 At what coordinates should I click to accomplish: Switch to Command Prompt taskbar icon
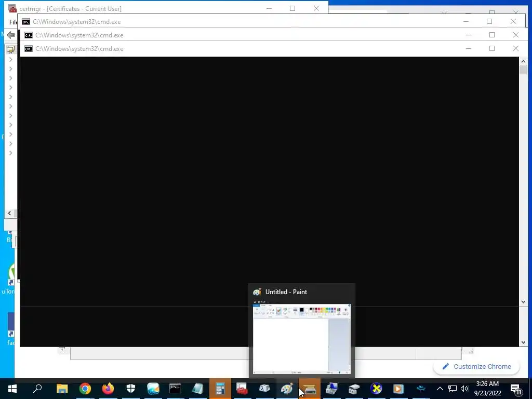point(175,389)
